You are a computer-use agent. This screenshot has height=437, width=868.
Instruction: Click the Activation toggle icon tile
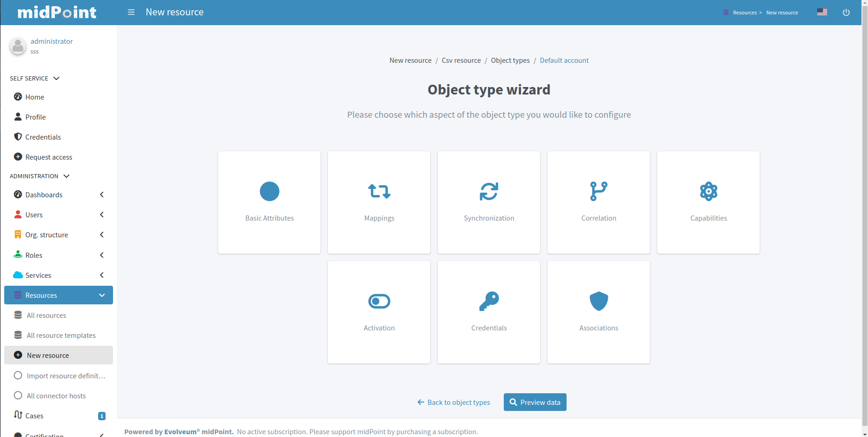(x=379, y=301)
